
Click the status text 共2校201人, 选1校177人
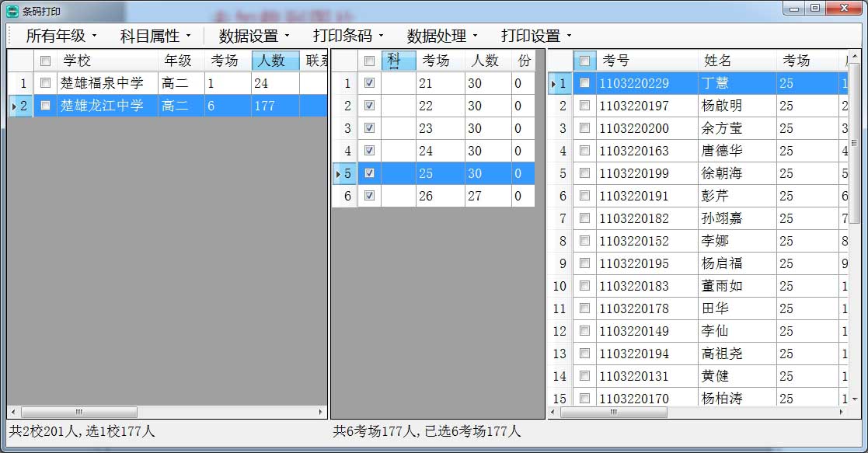82,431
